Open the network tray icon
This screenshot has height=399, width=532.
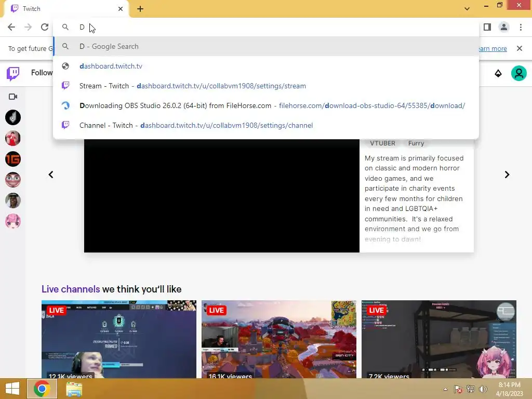(x=471, y=389)
